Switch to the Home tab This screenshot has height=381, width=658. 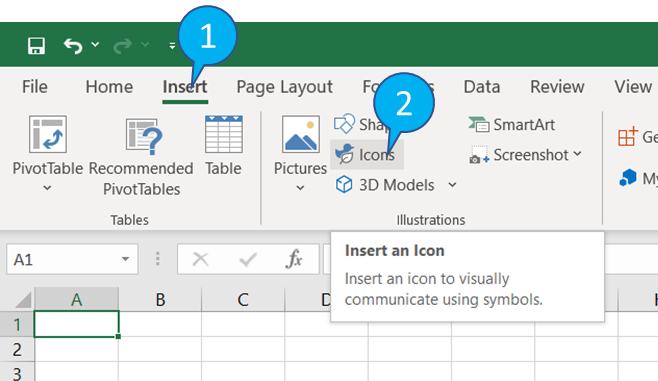coord(109,87)
